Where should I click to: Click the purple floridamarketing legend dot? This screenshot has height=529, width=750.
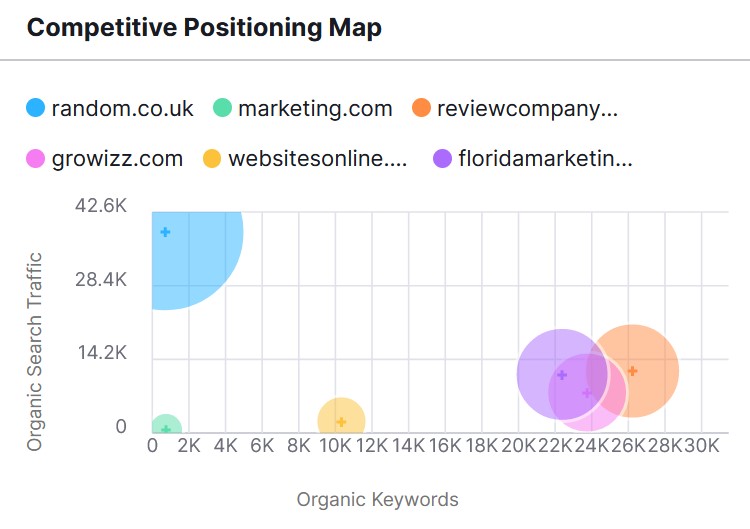[x=442, y=158]
